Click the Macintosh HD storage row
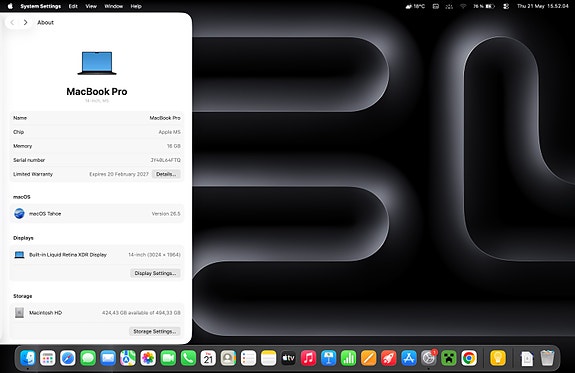 point(96,312)
